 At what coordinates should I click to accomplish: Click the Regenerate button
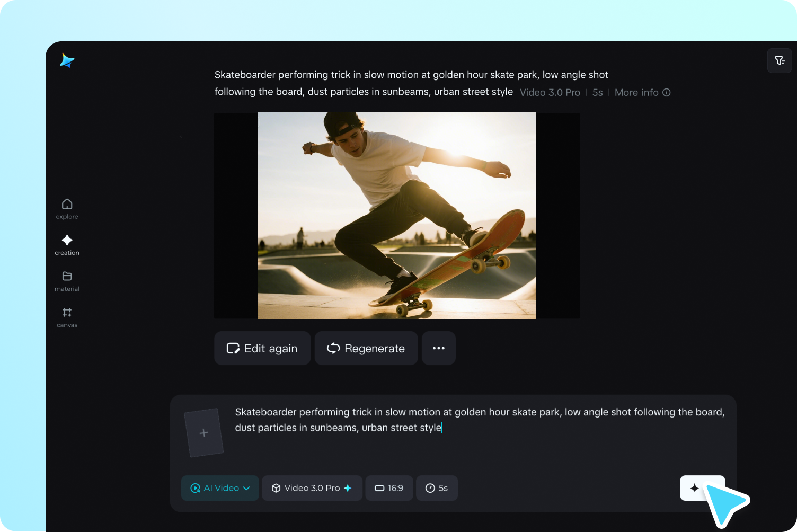[x=366, y=348]
